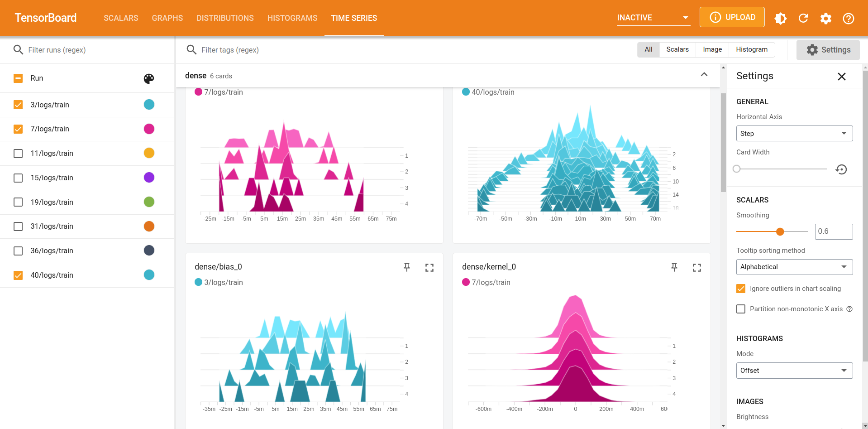Open the Histograms Mode Offset dropdown
This screenshot has height=429, width=868.
[794, 371]
